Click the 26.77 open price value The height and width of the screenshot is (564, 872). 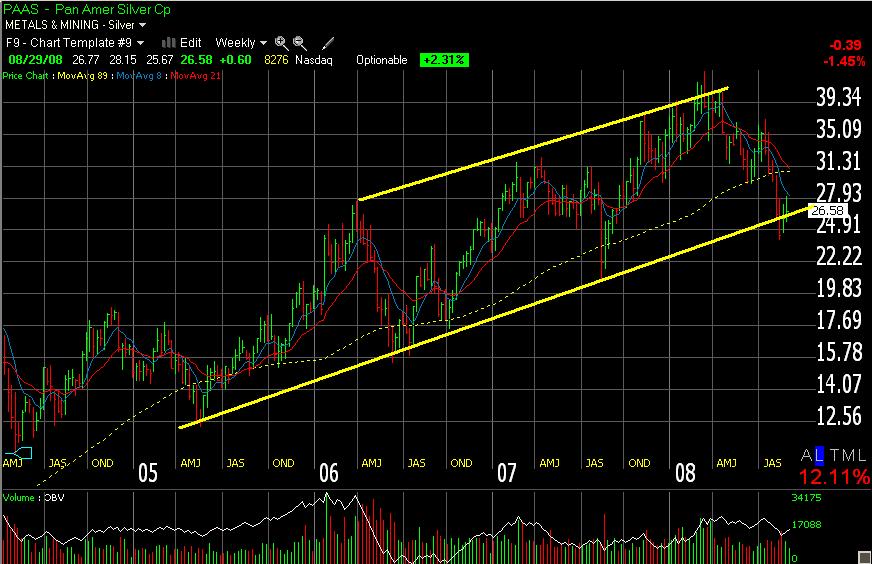click(86, 60)
